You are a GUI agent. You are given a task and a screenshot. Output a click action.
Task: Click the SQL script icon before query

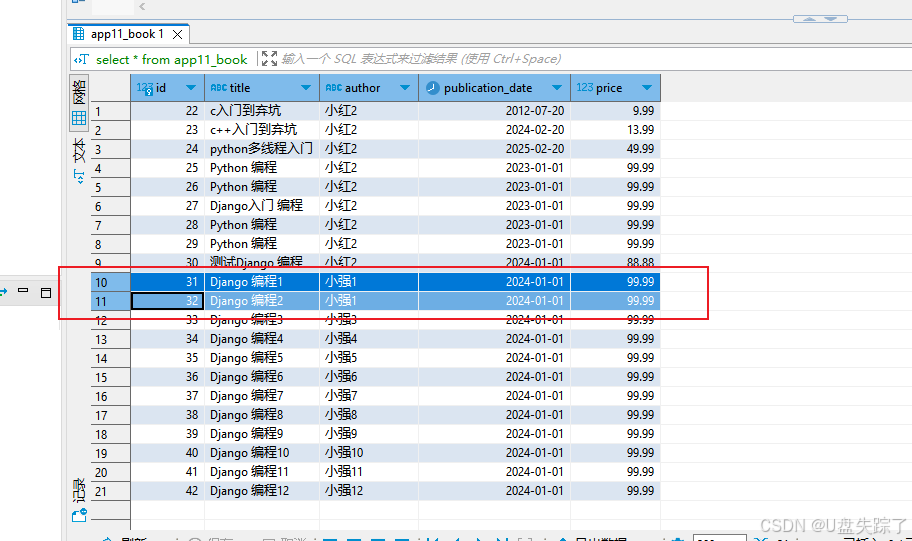81,60
